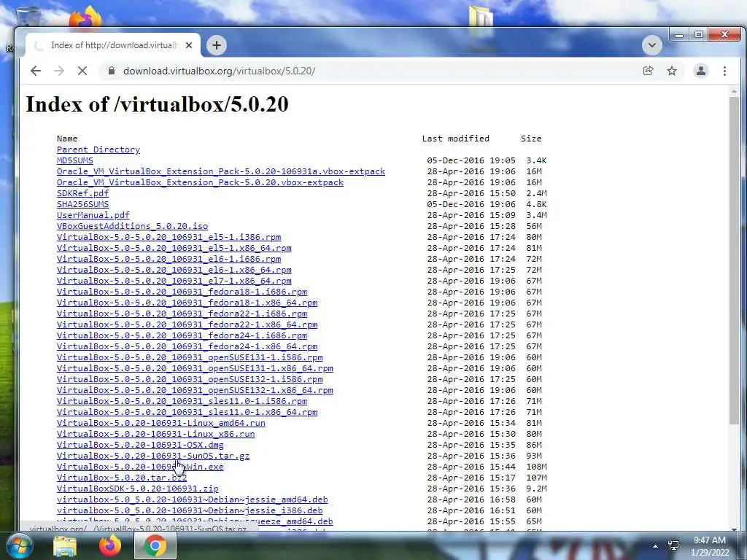Click the vertical scrollbar thumb
The image size is (747, 560).
pyautogui.click(x=734, y=260)
